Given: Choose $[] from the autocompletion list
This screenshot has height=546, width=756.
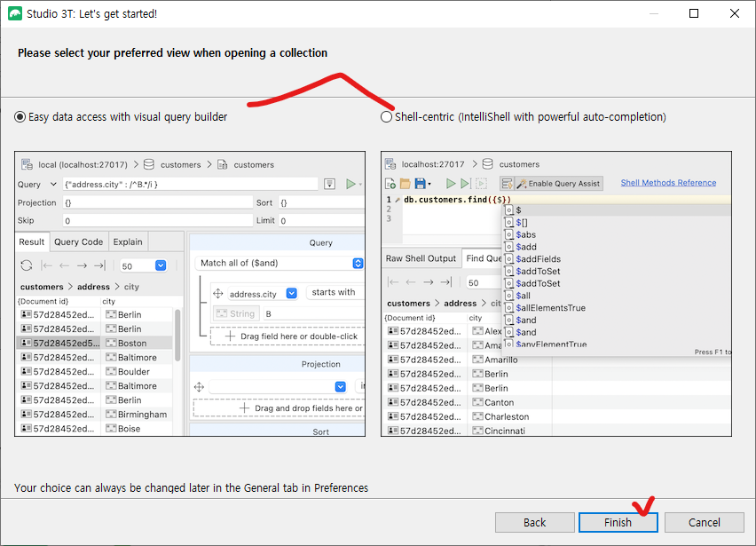Looking at the screenshot, I should click(x=521, y=222).
